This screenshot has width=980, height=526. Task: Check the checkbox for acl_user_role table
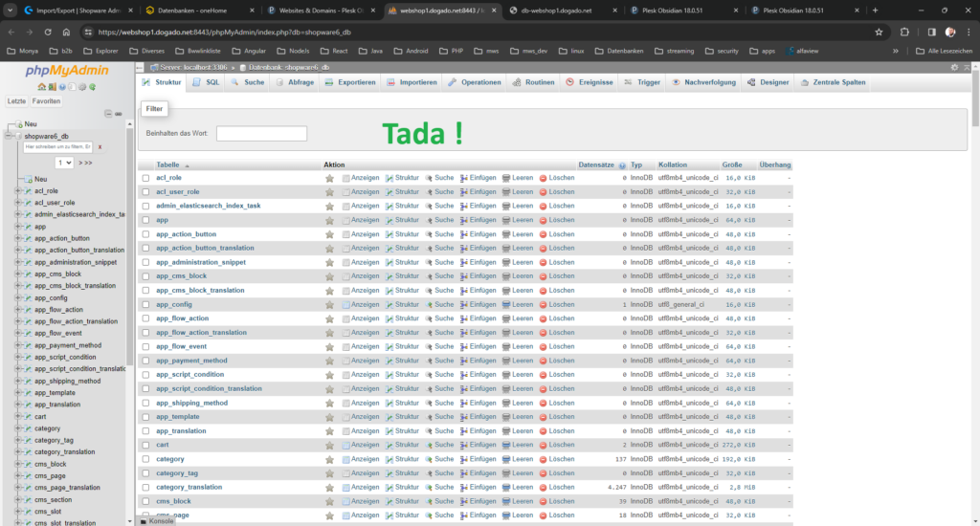145,192
